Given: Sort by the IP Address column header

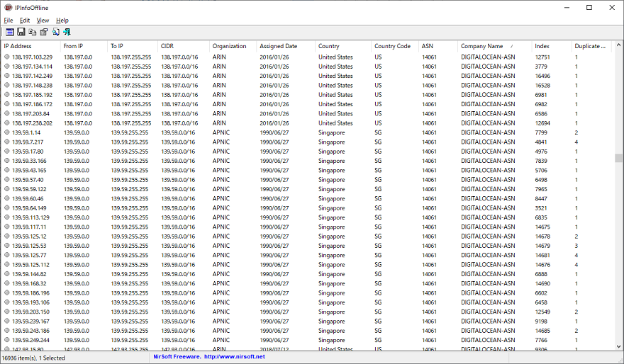Looking at the screenshot, I should pos(30,46).
